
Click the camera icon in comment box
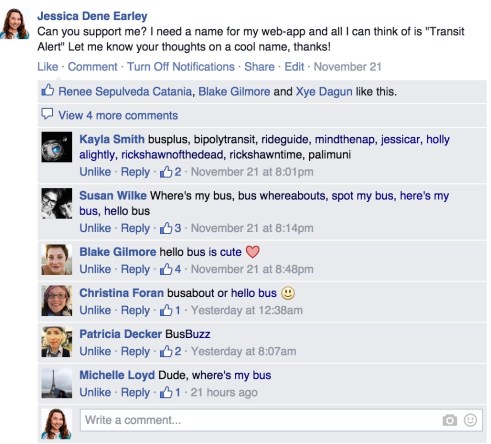pos(450,420)
